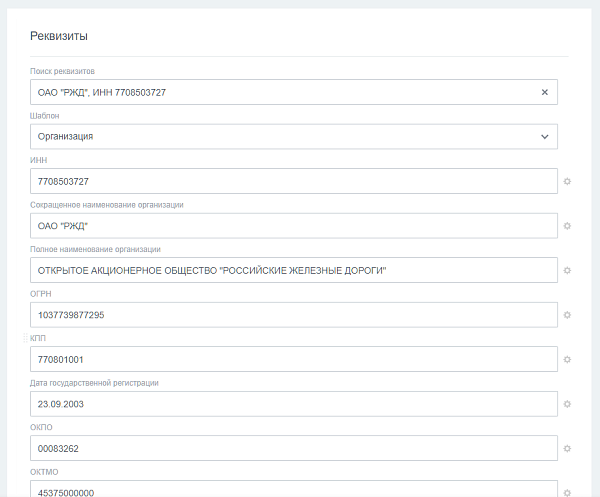Open gear settings for ИНН field
Image resolution: width=600 pixels, height=497 pixels.
click(567, 181)
